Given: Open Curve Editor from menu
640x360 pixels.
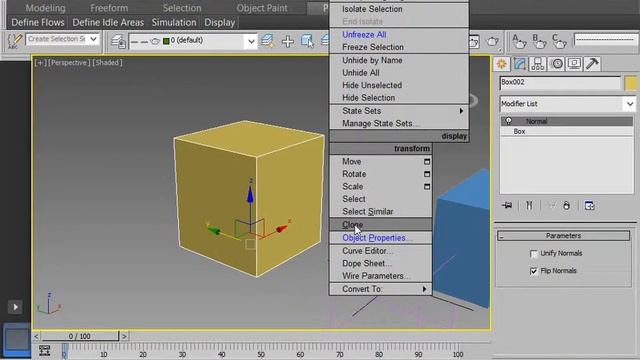Looking at the screenshot, I should tap(380, 251).
